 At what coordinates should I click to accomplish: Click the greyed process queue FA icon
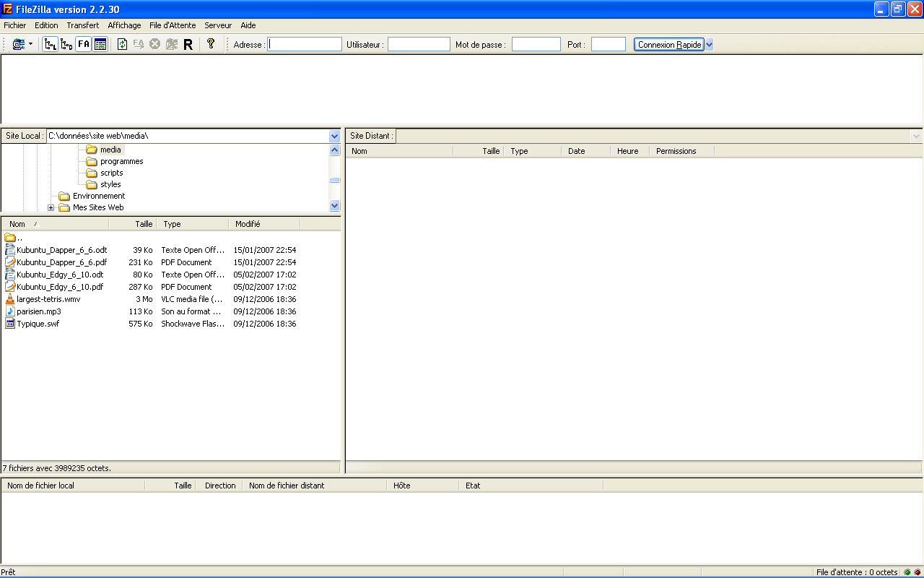[139, 44]
